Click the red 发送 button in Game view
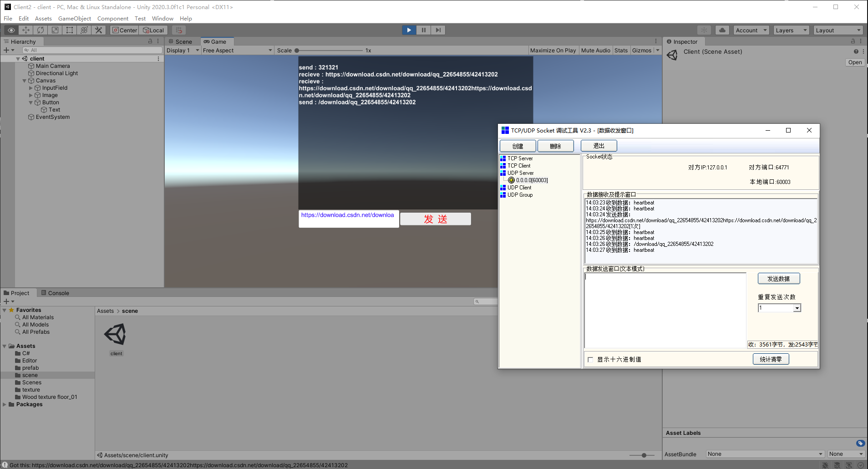Viewport: 868px width, 469px height. [436, 219]
